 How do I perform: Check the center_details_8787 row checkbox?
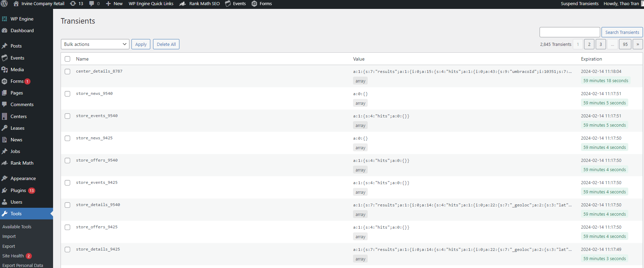67,72
